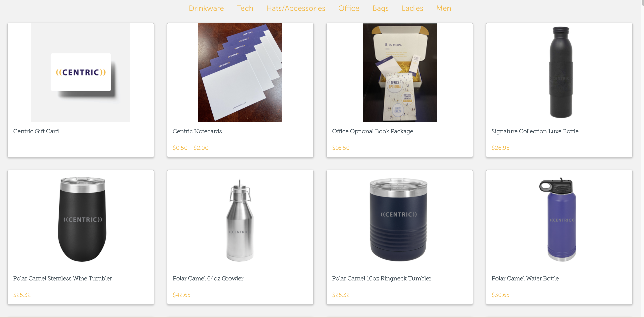Open the Tech category
The height and width of the screenshot is (318, 644).
click(x=245, y=8)
